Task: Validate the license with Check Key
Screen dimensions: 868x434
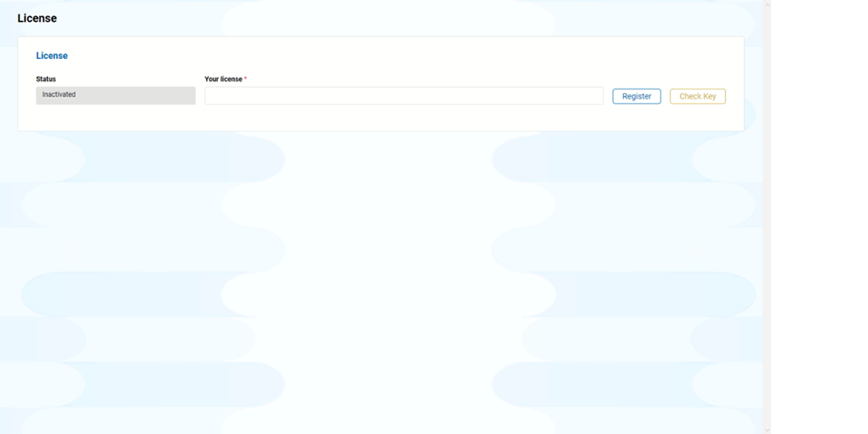Action: [x=697, y=96]
